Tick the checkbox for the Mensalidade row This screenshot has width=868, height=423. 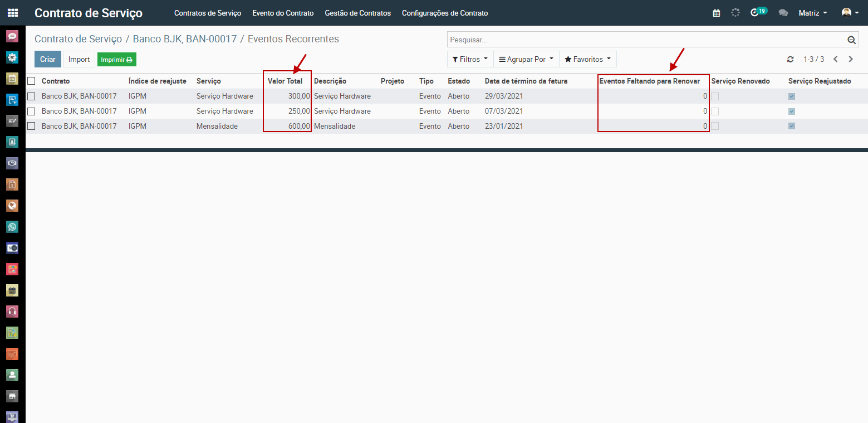coord(31,127)
